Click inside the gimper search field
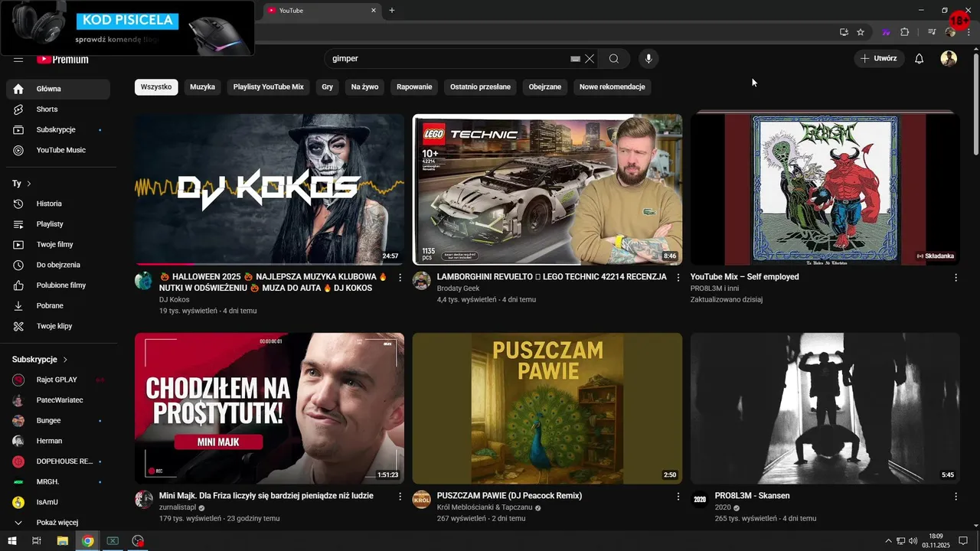The height and width of the screenshot is (551, 980). click(448, 59)
